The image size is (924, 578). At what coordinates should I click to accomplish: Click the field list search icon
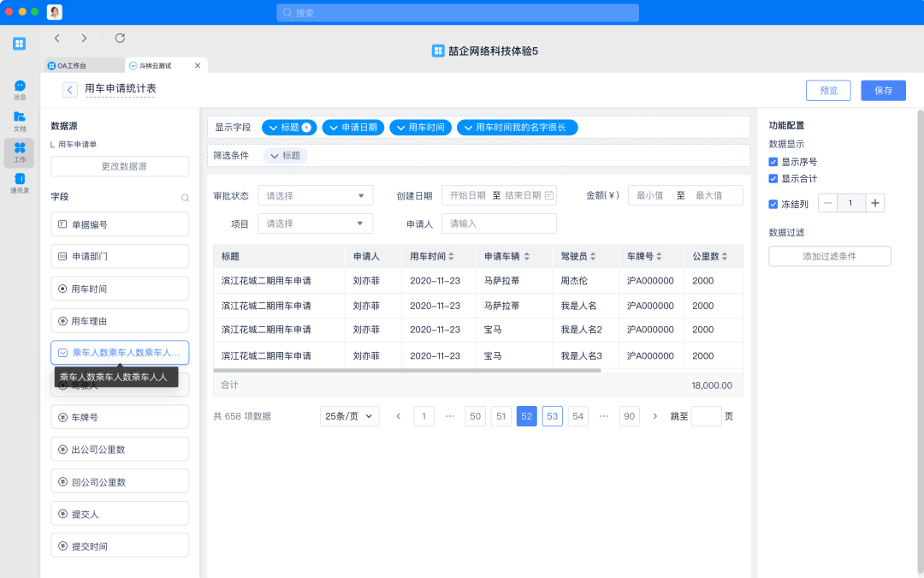[185, 198]
